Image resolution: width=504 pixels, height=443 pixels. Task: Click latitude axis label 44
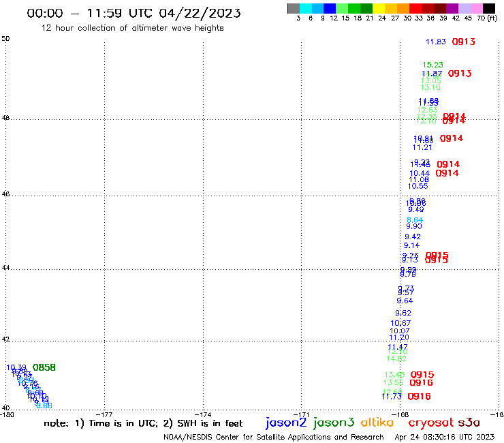[5, 268]
